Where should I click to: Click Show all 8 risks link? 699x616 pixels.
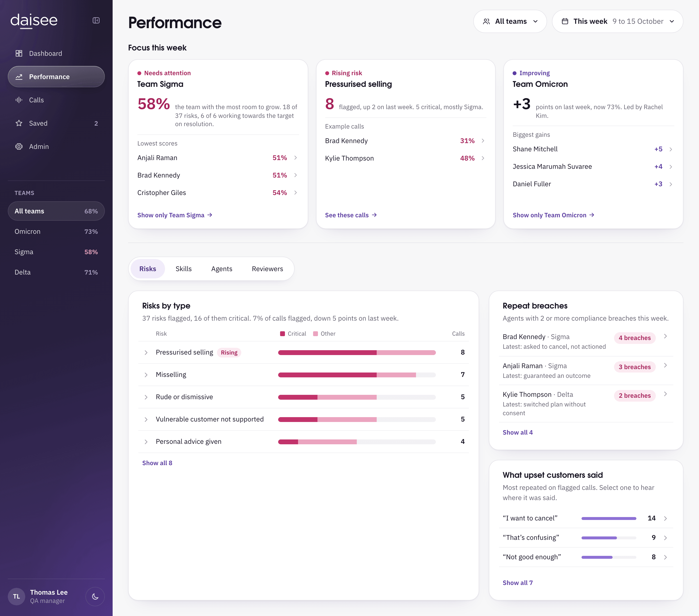click(157, 462)
